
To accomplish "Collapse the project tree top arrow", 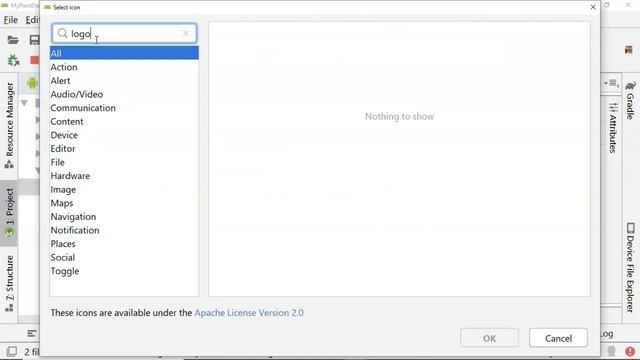I will [x=24, y=103].
